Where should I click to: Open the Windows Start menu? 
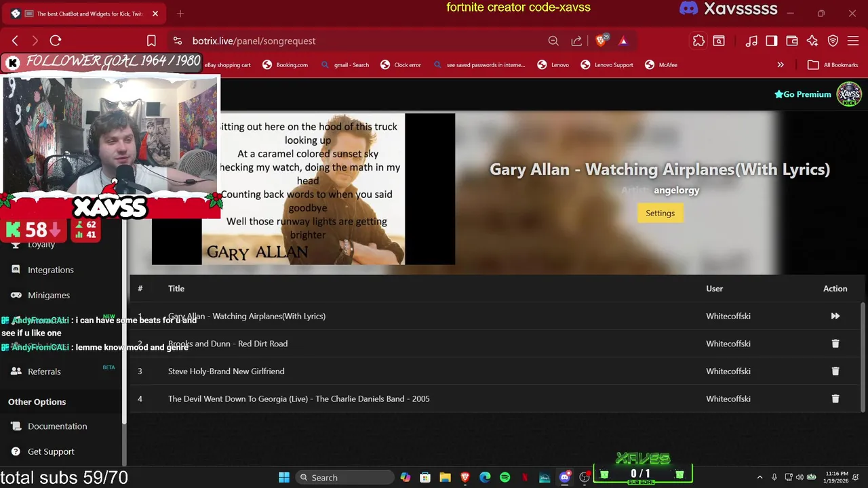click(284, 477)
